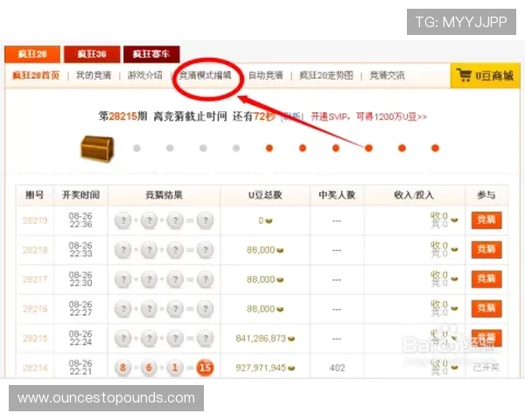This screenshot has height=420, width=525.
Task: Click the bean icon beside the 927,971,945 total
Action: (x=291, y=368)
